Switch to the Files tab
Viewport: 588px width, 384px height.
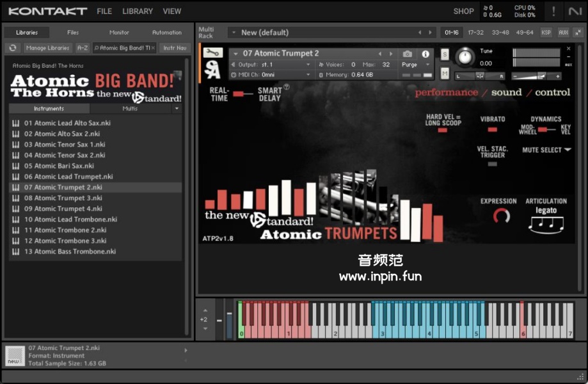[x=73, y=33]
